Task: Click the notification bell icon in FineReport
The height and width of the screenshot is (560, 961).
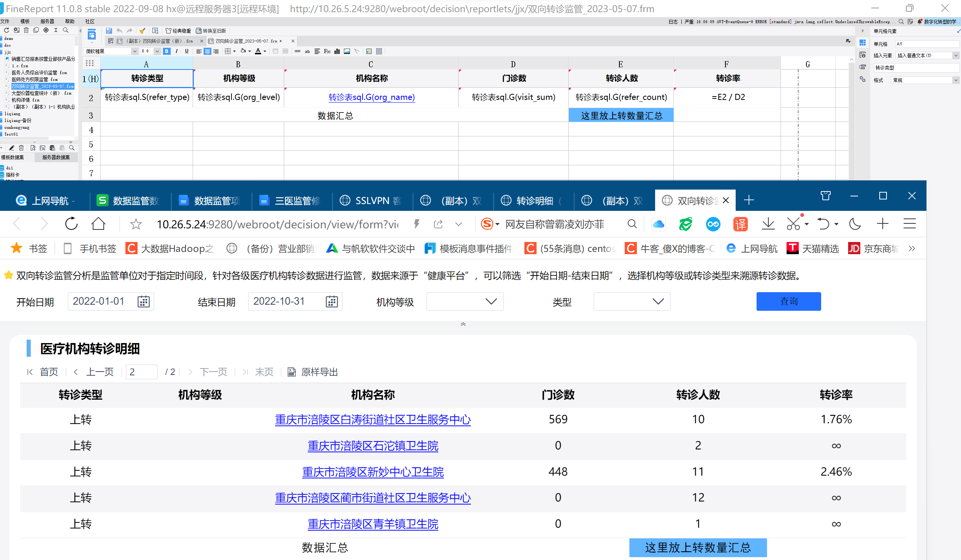Action: [920, 22]
